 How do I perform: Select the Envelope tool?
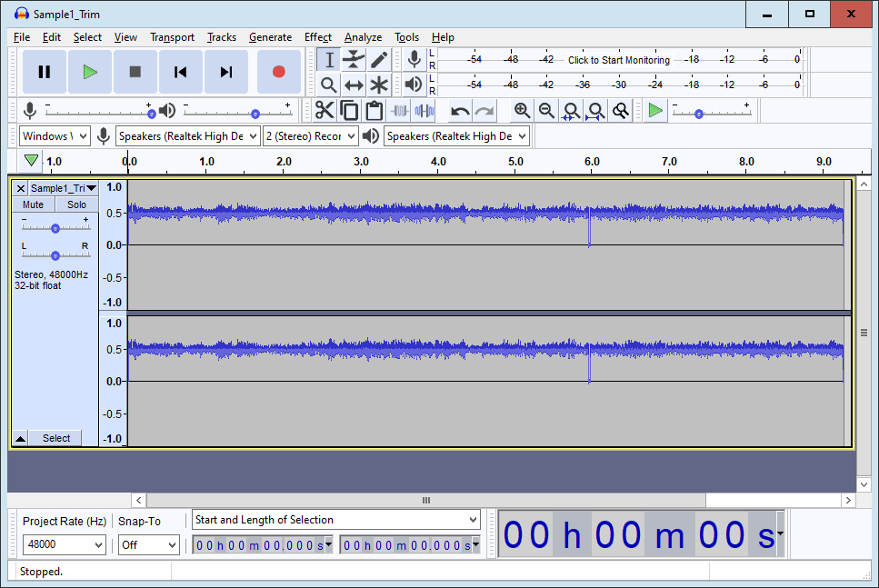354,60
